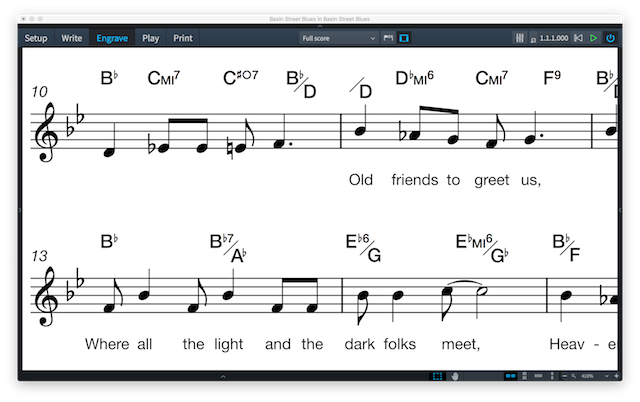Toggle galley view icon in toolbar

[x=388, y=38]
